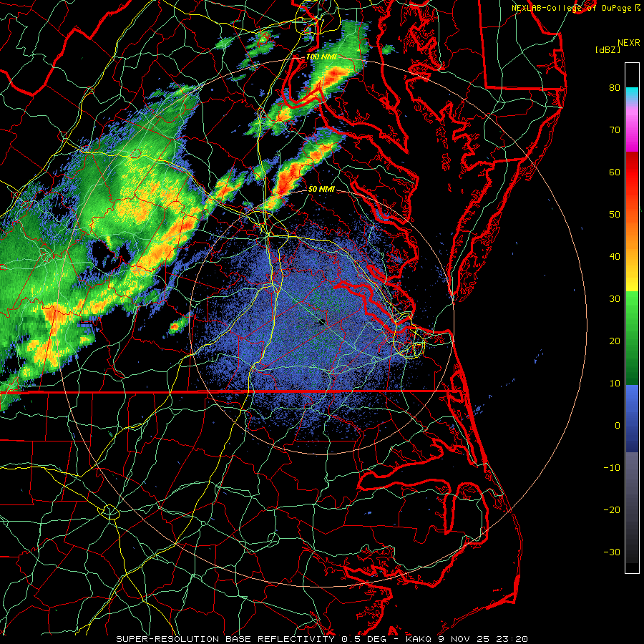Select the -30 dBZ scale value

(x=612, y=552)
